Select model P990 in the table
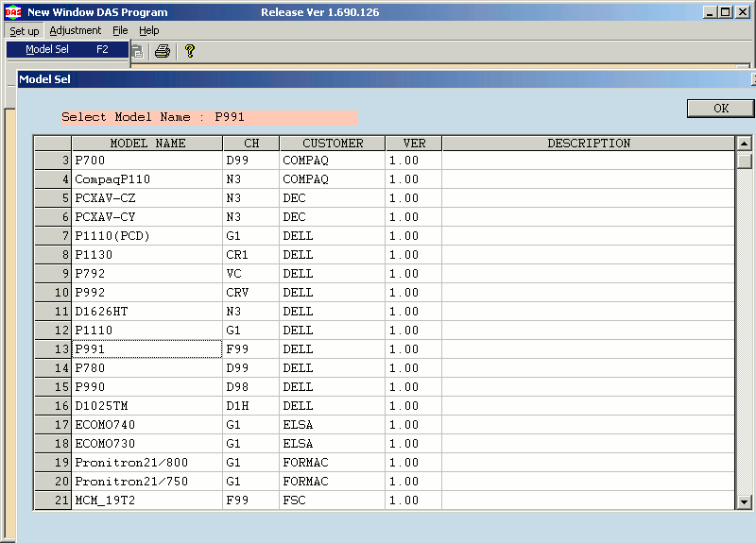Image resolution: width=756 pixels, height=543 pixels. [147, 387]
